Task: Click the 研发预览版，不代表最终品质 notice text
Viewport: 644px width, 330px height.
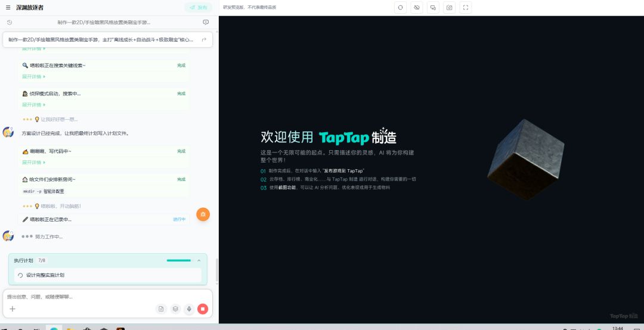Action: 250,7
